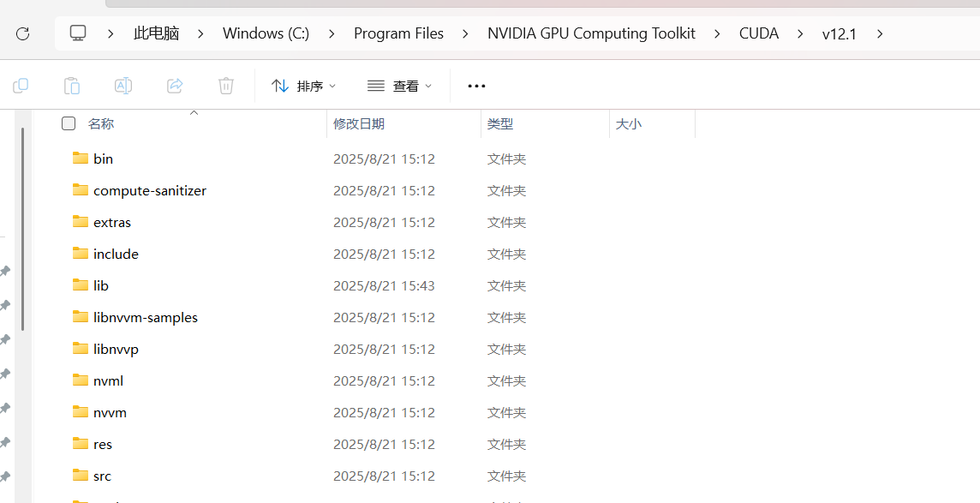The width and height of the screenshot is (980, 503).
Task: Click lib's modified date 2025/8/21 15:43
Action: pos(384,286)
